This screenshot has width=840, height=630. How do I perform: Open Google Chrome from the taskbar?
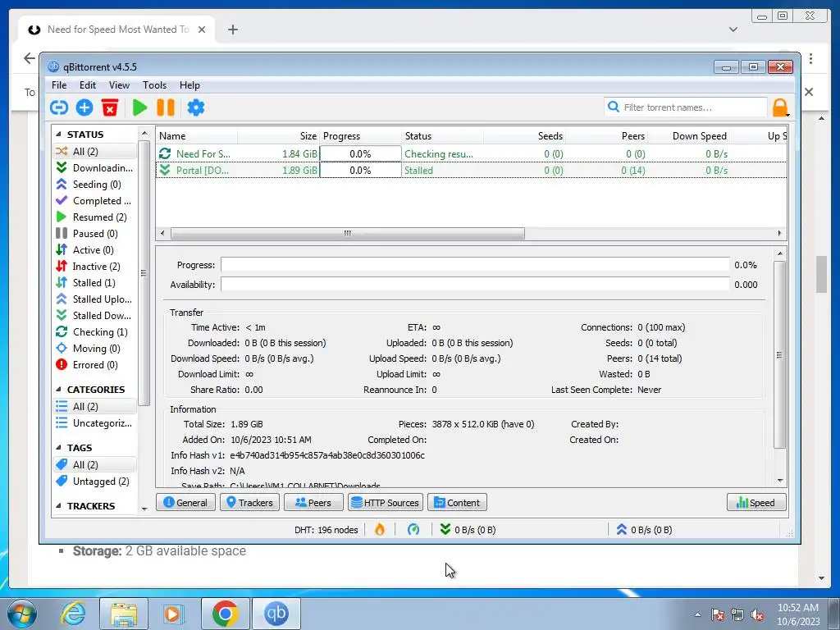[x=225, y=614]
